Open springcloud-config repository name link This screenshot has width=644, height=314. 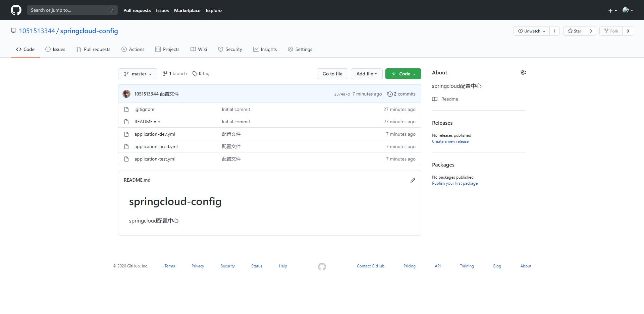(x=89, y=31)
